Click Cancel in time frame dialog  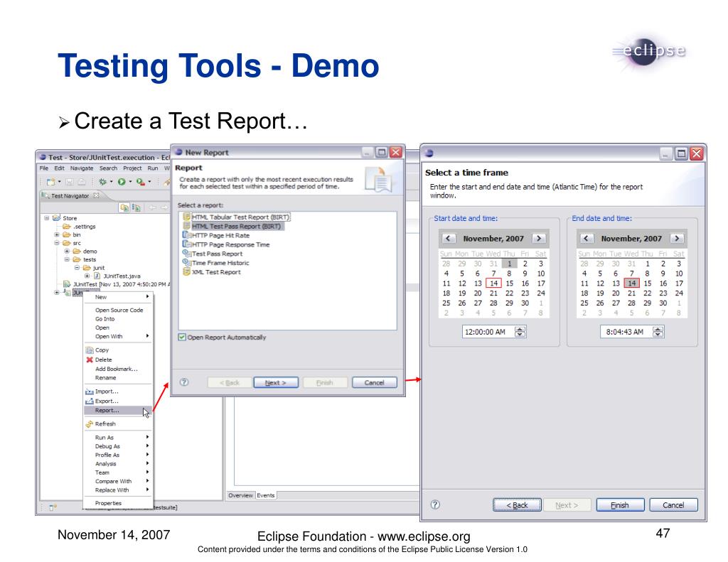(x=673, y=505)
